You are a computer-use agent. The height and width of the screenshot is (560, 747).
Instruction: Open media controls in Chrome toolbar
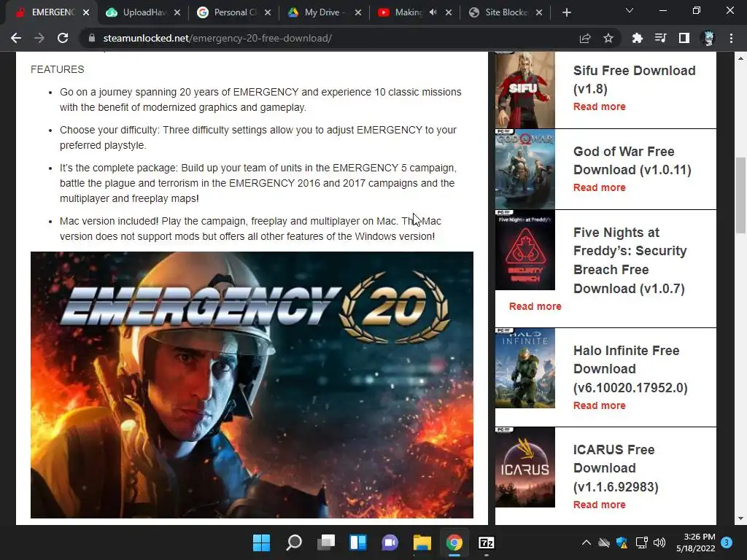coord(660,38)
